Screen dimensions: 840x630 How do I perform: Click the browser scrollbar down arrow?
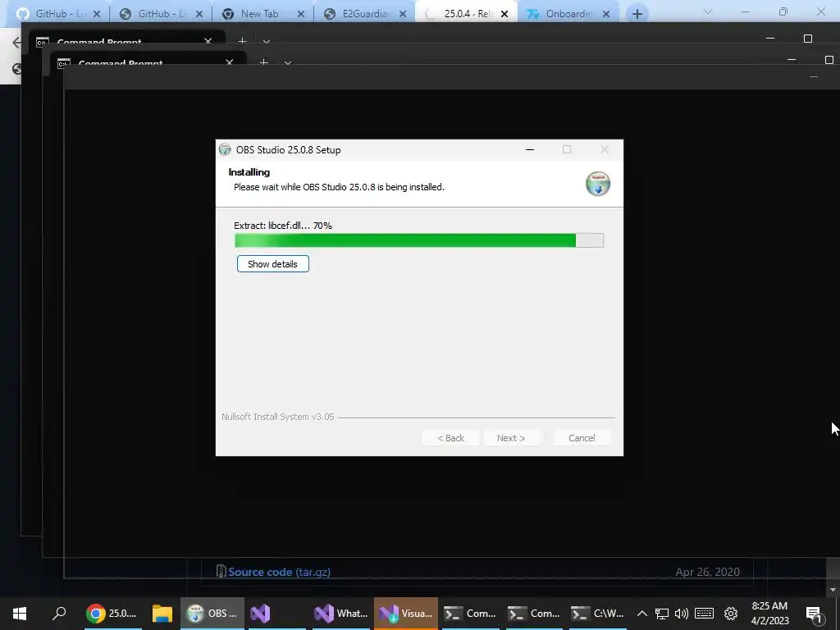coord(833,590)
